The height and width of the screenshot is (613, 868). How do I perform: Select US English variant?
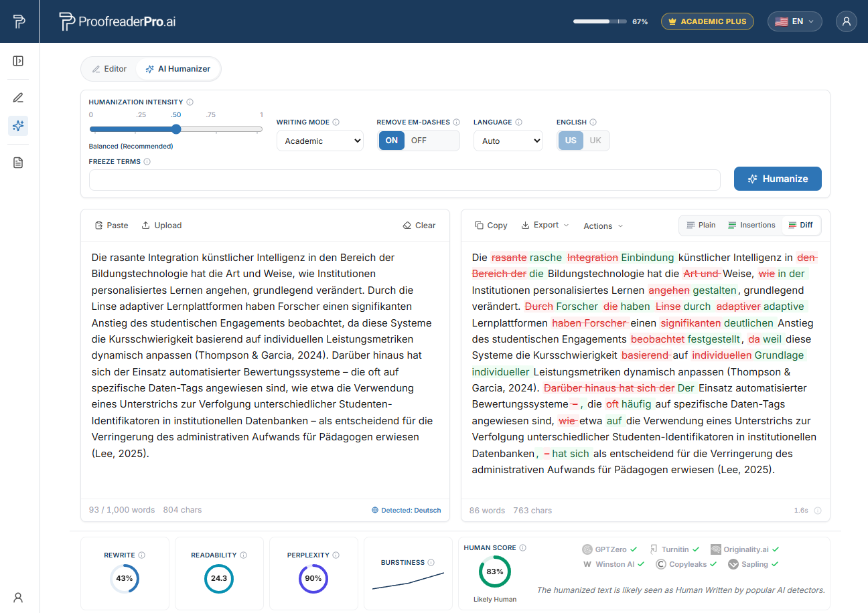tap(571, 141)
